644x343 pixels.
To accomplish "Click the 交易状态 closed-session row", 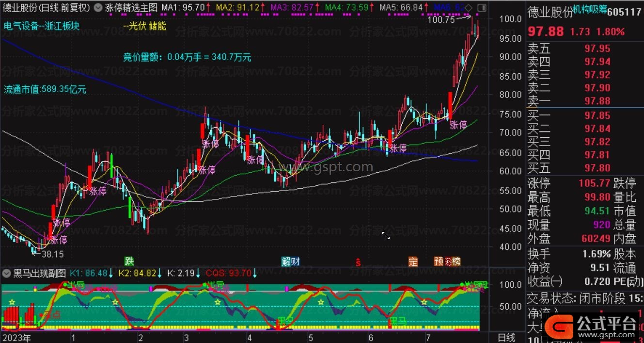I will pos(585,298).
